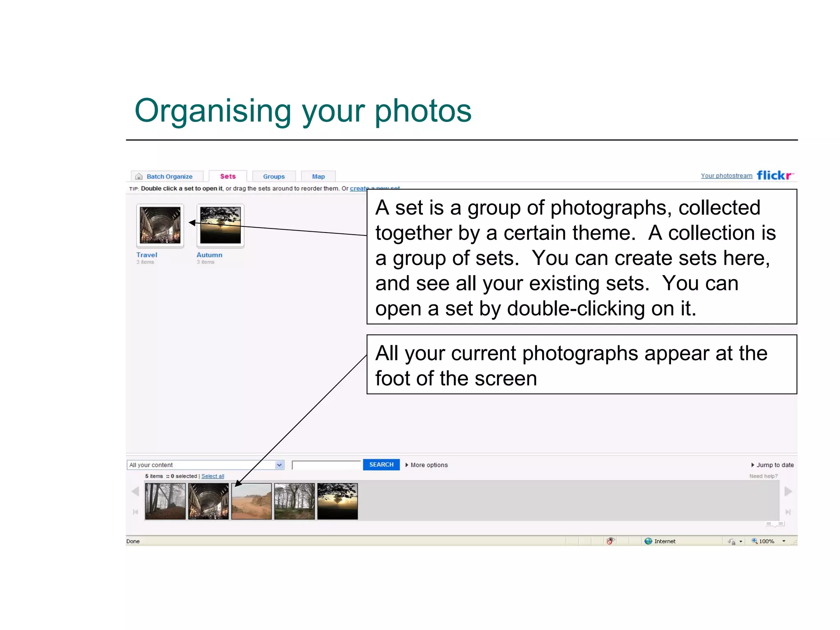Viewport: 840px width, 630px height.
Task: Click the search text field
Action: coord(326,465)
